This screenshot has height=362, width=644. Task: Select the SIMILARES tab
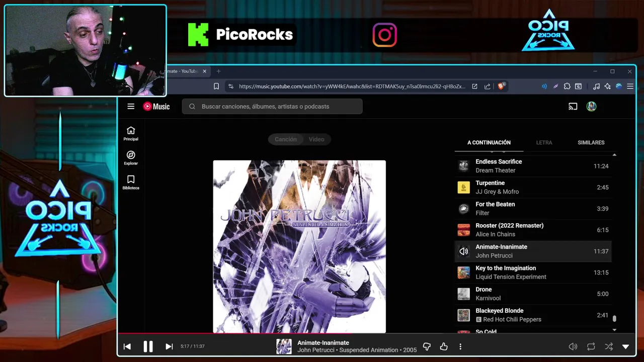pos(591,143)
